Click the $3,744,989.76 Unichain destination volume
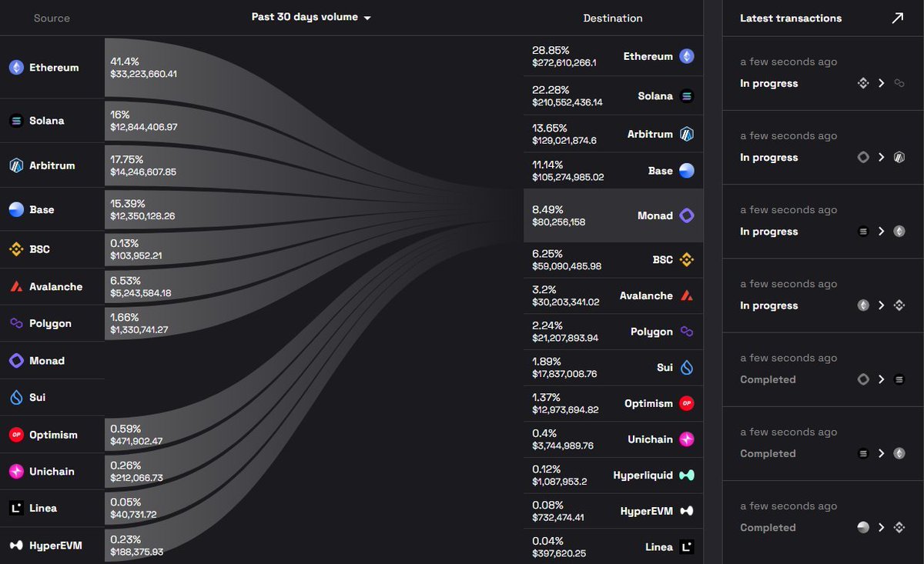Screen dimensions: 924x564 563,446
